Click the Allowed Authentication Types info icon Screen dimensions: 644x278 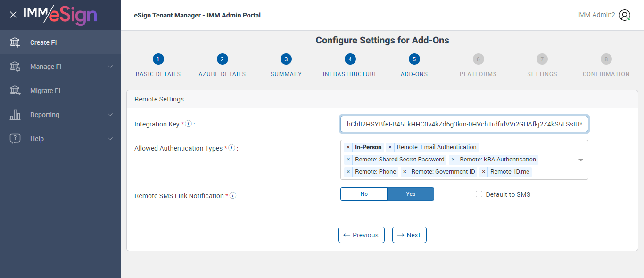(x=231, y=148)
